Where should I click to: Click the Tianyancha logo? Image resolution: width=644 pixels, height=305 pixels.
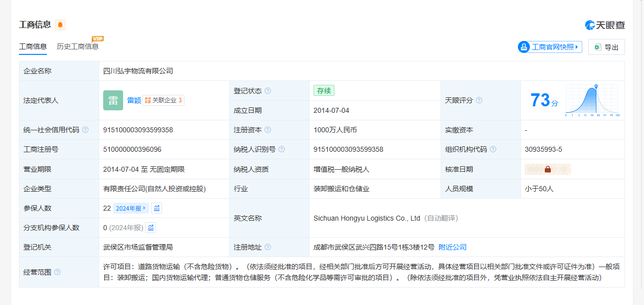point(605,25)
